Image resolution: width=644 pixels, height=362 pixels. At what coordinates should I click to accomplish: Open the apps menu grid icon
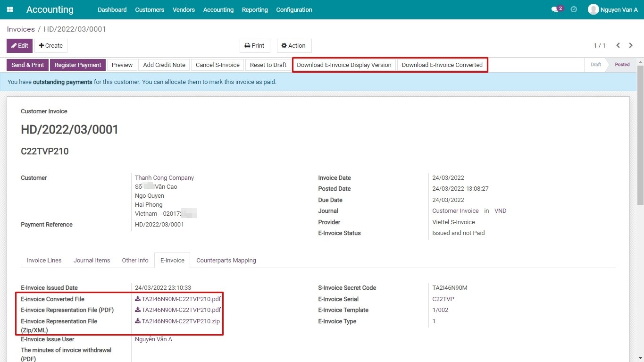[9, 9]
